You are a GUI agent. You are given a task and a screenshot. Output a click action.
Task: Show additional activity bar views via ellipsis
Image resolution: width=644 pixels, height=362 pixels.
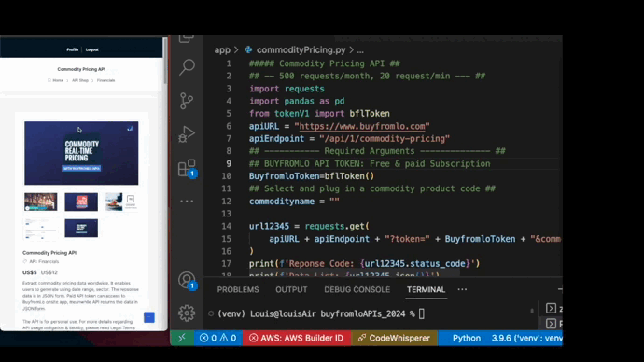point(187,202)
